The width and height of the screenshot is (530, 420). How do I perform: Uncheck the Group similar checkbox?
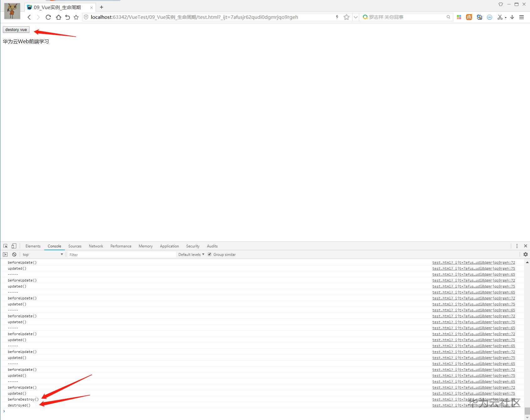tap(210, 254)
